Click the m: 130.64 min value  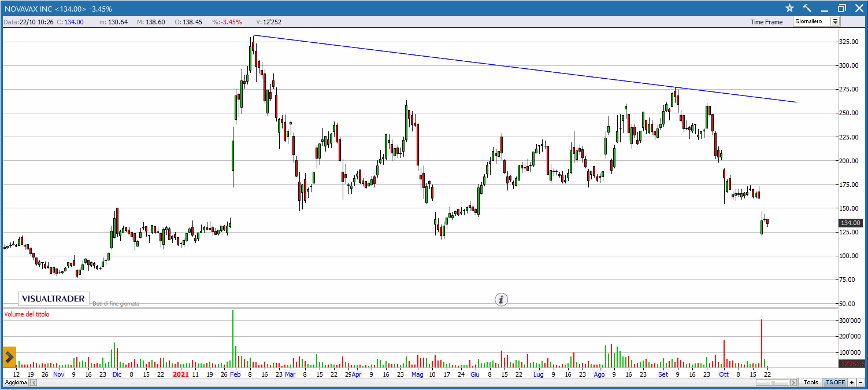pos(113,22)
